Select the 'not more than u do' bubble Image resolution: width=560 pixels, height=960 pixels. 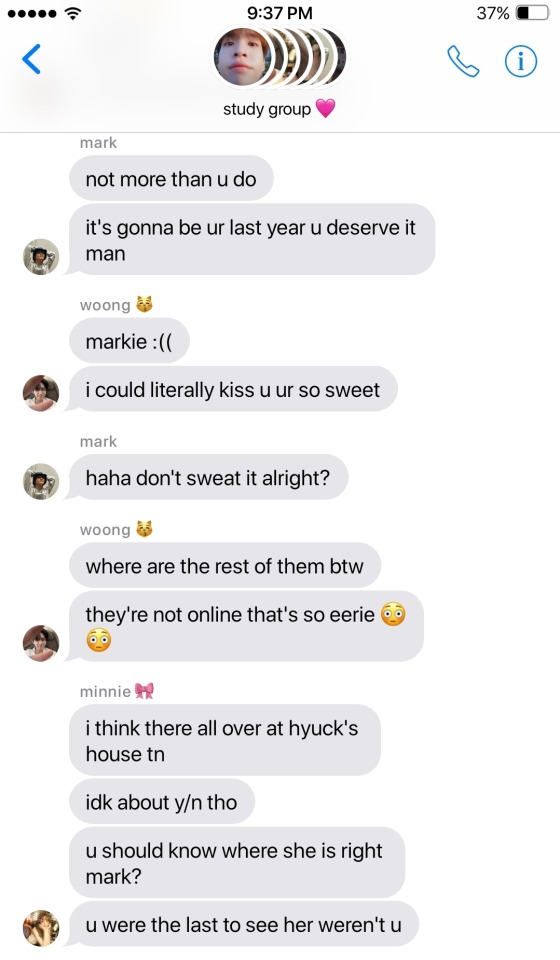click(171, 179)
